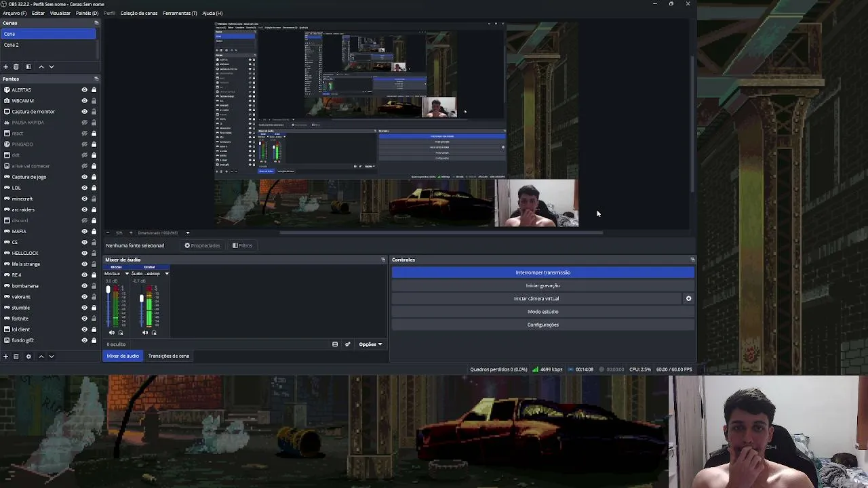Open advanced audio properties gear
Viewport: 868px width, 488px height.
(x=348, y=344)
